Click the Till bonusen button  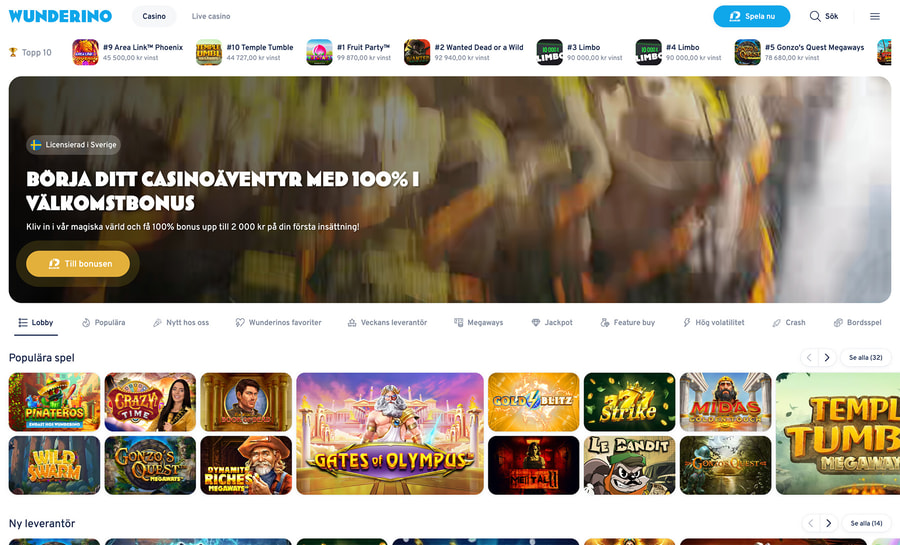[77, 263]
